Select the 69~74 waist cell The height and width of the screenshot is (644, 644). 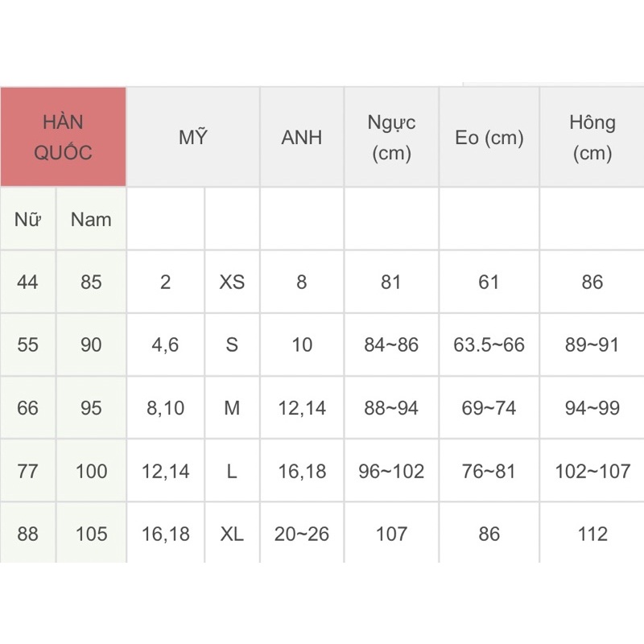489,407
